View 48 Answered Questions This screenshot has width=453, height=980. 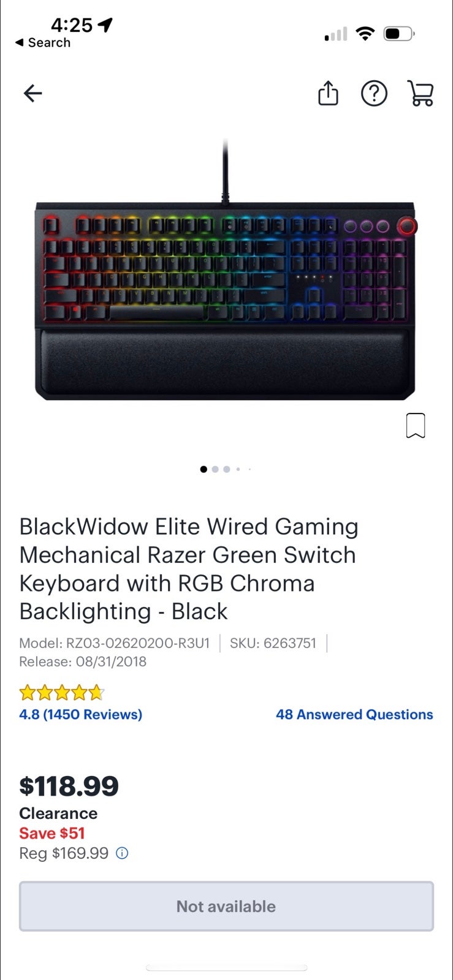(x=354, y=714)
